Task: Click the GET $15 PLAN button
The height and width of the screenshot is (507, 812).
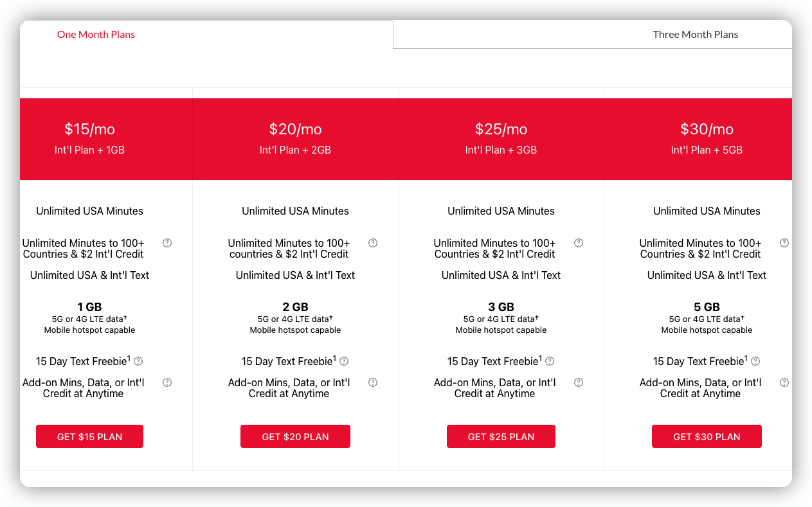Action: tap(89, 436)
